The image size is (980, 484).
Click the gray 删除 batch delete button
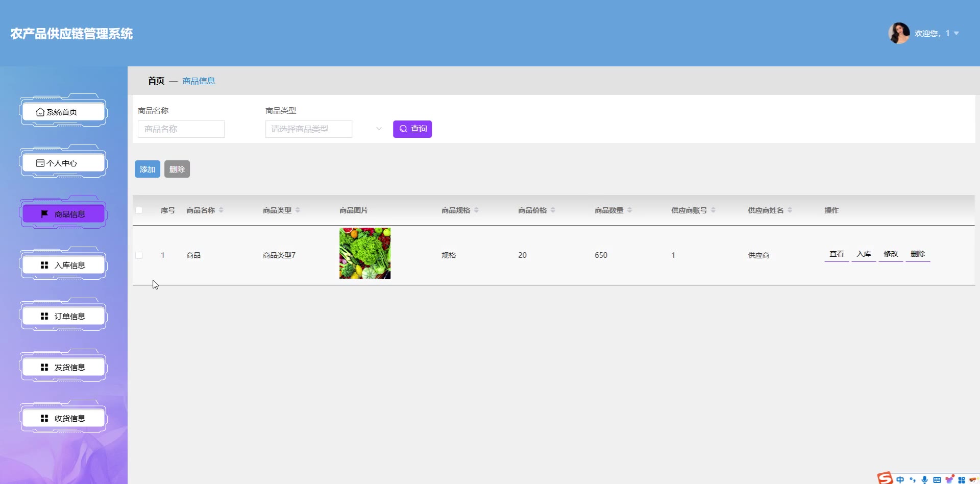click(177, 169)
